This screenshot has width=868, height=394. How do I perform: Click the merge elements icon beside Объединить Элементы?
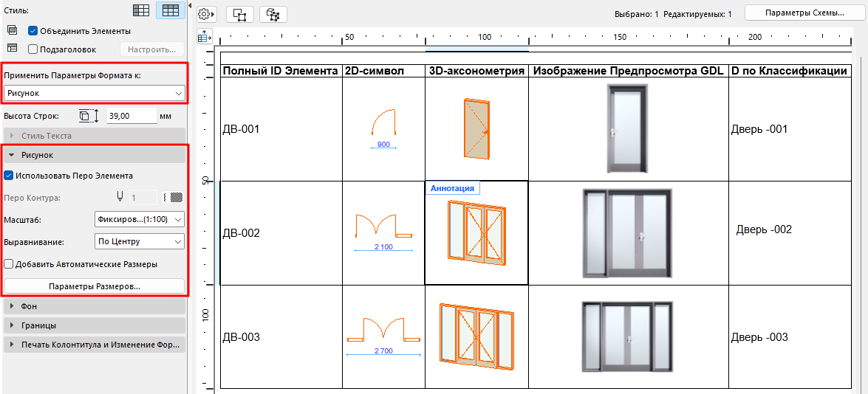point(13,31)
